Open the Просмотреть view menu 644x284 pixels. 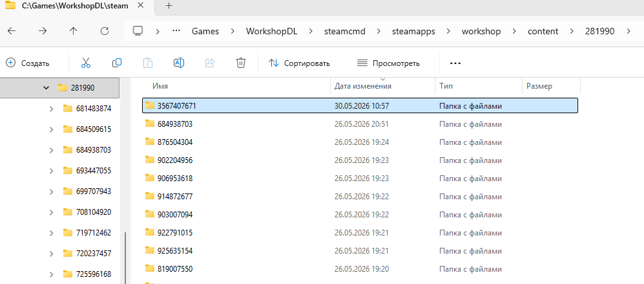click(388, 63)
